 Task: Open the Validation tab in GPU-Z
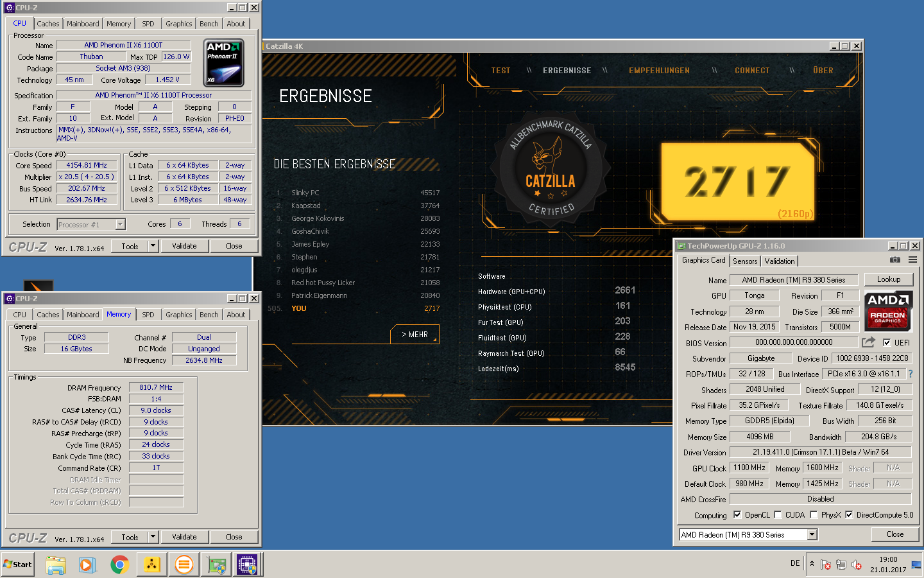780,261
